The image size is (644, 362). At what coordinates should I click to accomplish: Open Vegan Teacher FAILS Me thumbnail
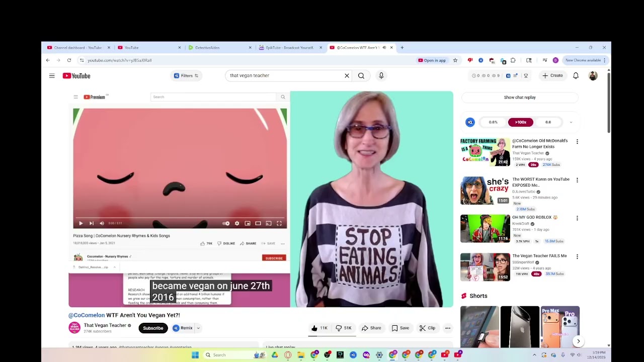point(485,267)
